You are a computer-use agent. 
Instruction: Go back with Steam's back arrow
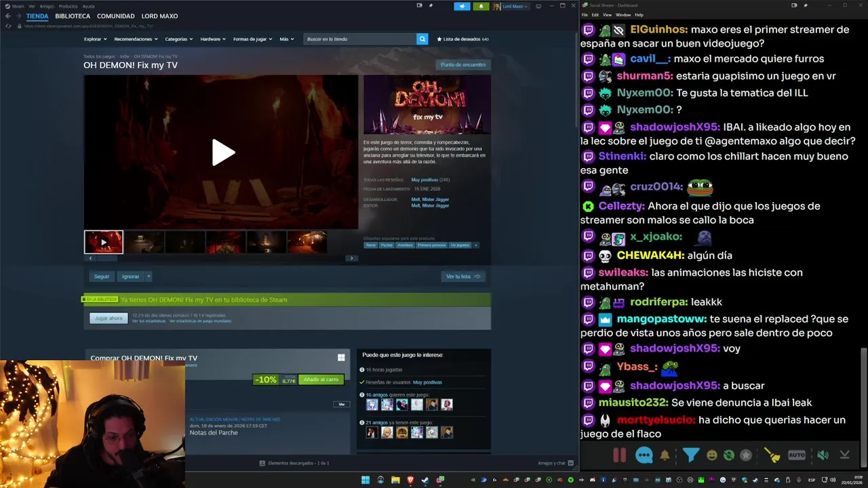[7, 16]
